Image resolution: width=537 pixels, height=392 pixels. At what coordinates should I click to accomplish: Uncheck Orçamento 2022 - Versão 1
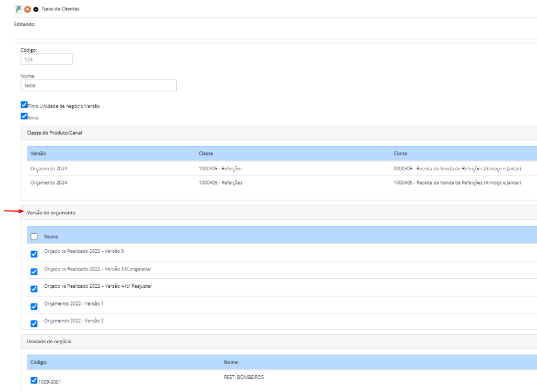pos(34,307)
